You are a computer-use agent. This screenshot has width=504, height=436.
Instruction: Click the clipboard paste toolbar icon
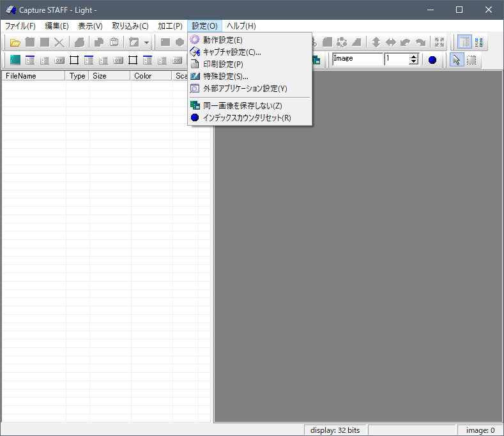[114, 42]
